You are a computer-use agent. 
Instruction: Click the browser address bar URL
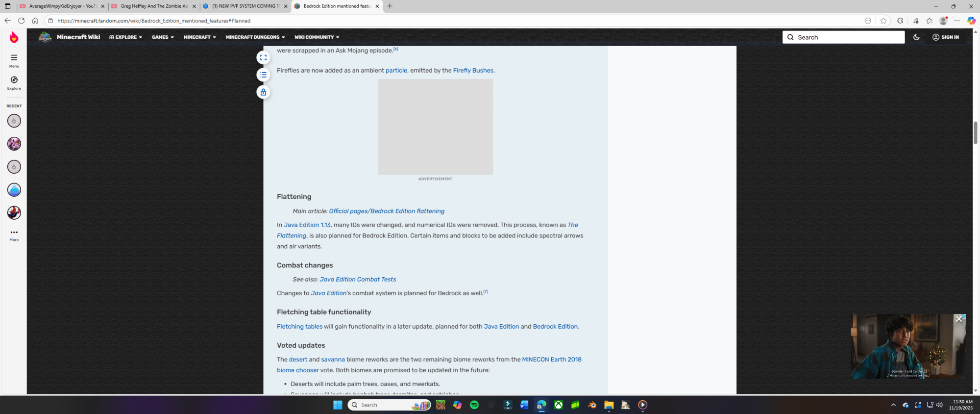tap(154, 21)
